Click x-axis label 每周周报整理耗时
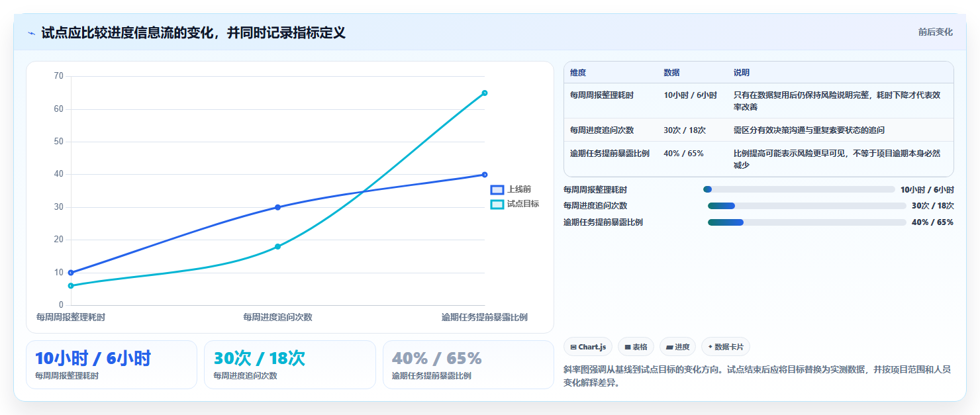 click(71, 317)
